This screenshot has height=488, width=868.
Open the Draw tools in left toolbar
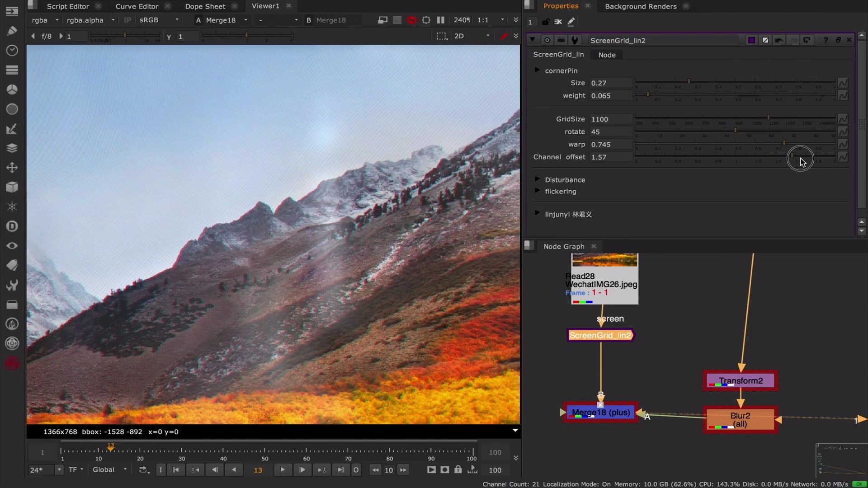[12, 31]
